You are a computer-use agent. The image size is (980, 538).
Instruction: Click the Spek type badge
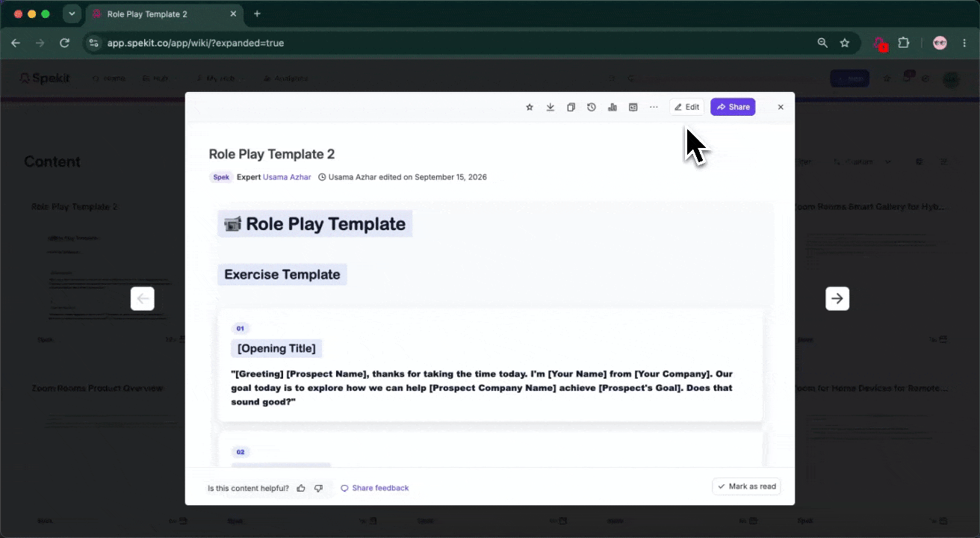coord(221,177)
